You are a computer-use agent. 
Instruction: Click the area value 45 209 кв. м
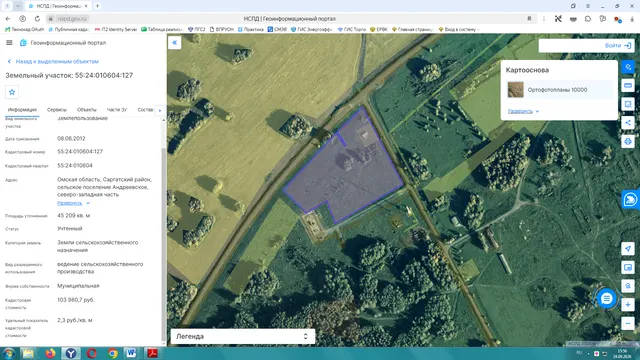point(73,216)
